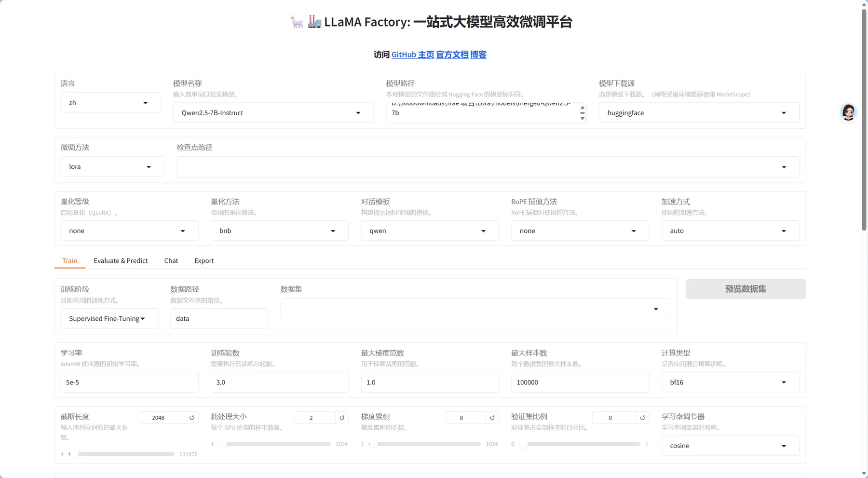Image resolution: width=868 pixels, height=478 pixels.
Task: Open the 训练阶段 Supervised Fine-Tuning dropdown
Action: (x=109, y=319)
